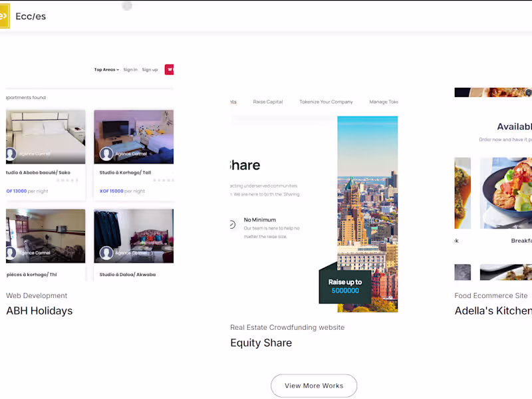The image size is (532, 399).
Task: Open the Sign in link in preview
Action: click(x=130, y=70)
